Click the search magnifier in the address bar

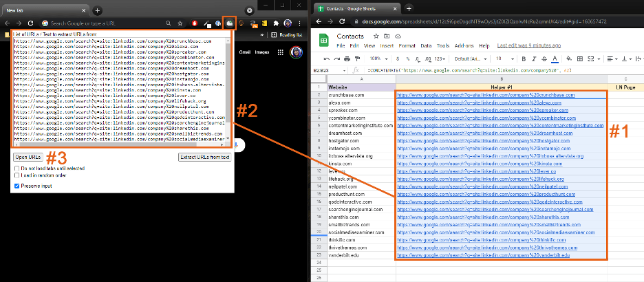pos(169,23)
